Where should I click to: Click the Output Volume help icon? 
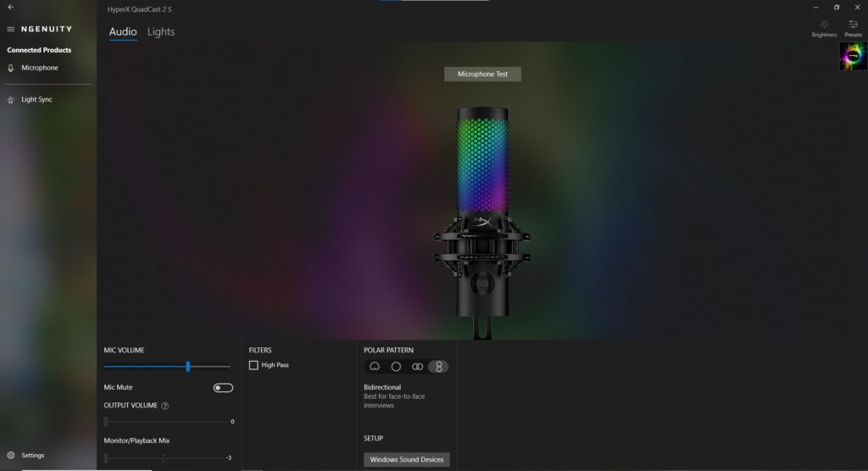point(165,406)
